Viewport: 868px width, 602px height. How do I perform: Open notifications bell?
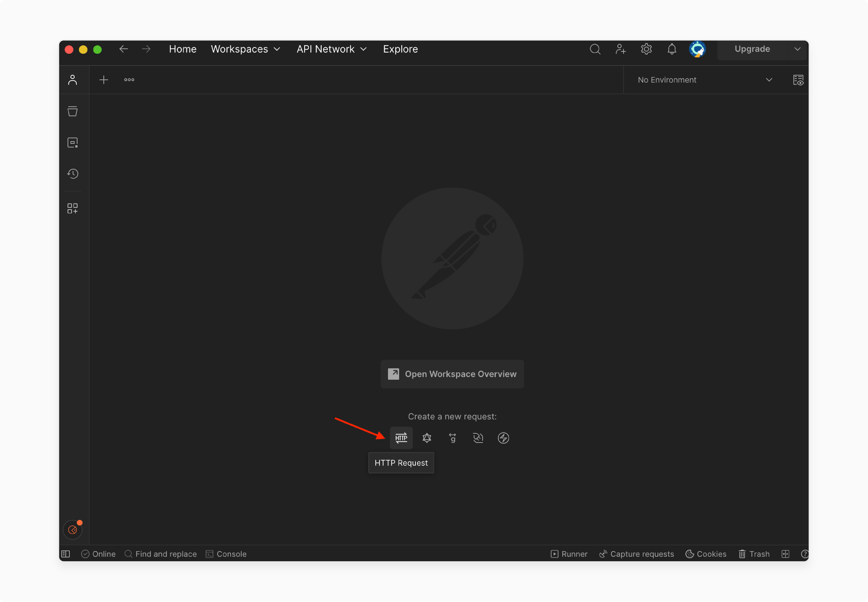[x=672, y=49]
